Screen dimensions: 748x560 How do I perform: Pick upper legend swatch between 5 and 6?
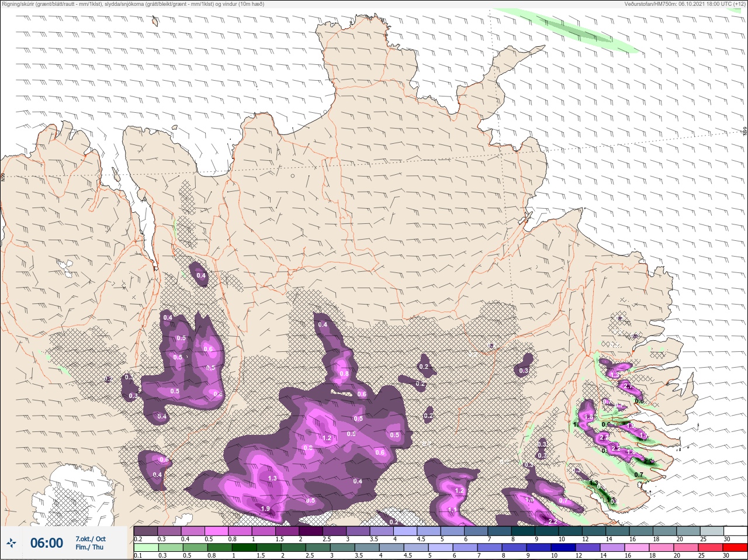tap(453, 531)
